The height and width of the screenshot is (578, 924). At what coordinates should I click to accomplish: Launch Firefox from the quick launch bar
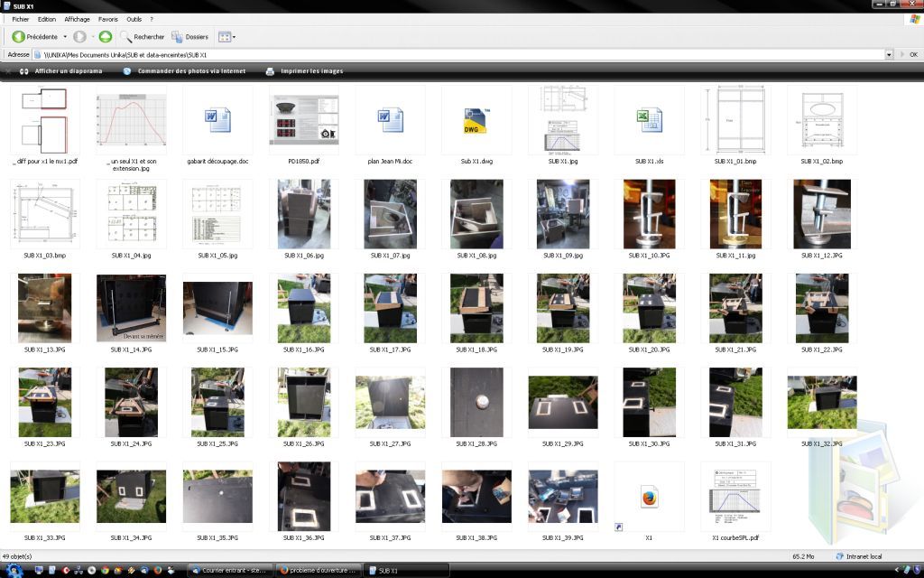157,571
